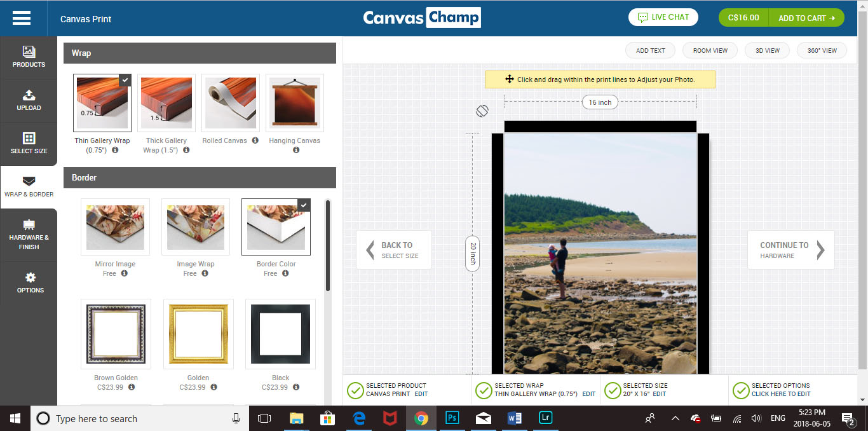Show info icon for Hanging Canvas
This screenshot has width=868, height=431.
click(x=296, y=150)
